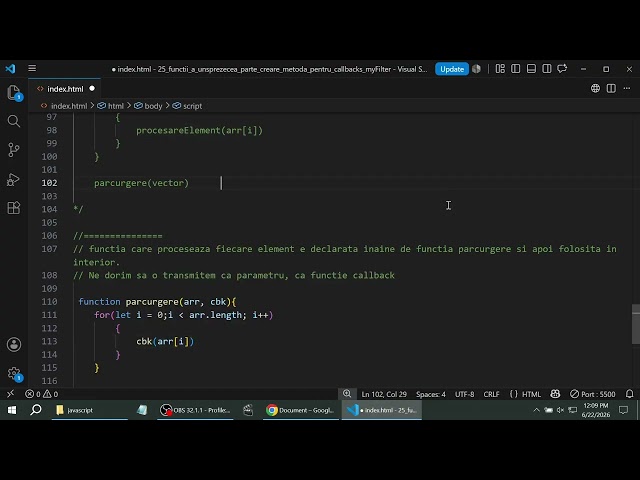The height and width of the screenshot is (480, 640).
Task: Click Ln 102, Col 29 position indicator
Action: pos(384,394)
